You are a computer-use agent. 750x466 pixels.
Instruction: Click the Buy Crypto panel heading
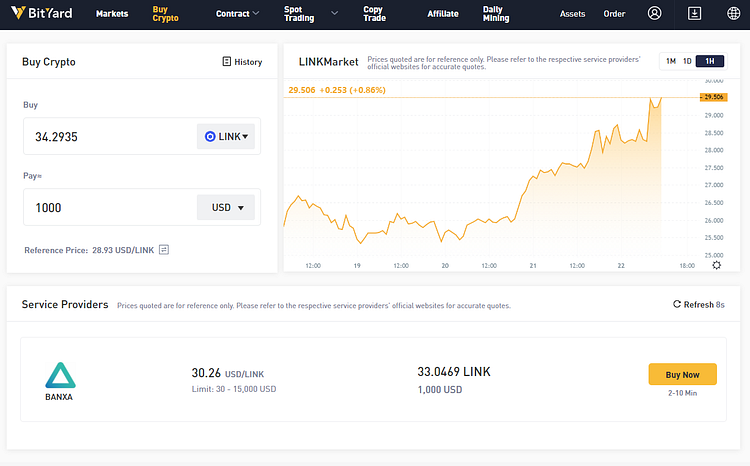(49, 62)
